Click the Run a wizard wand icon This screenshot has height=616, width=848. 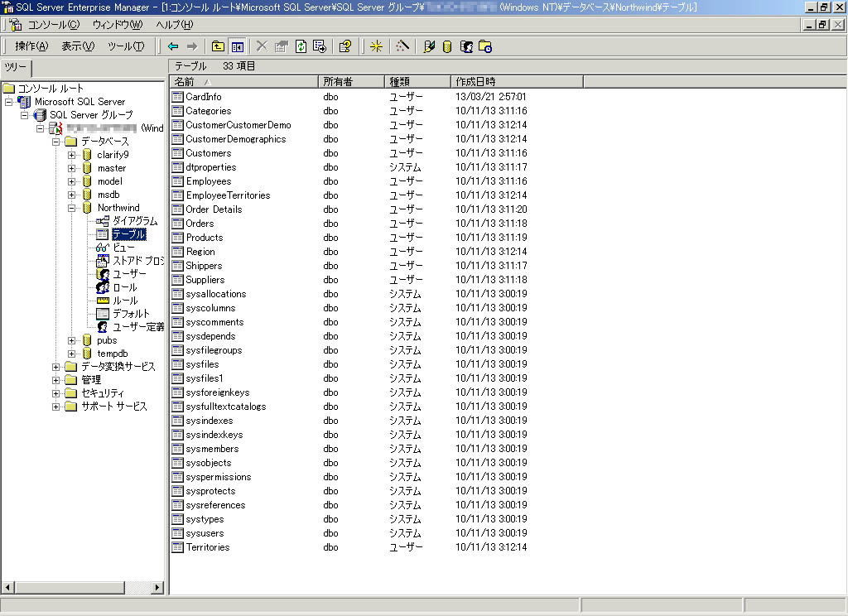(402, 46)
